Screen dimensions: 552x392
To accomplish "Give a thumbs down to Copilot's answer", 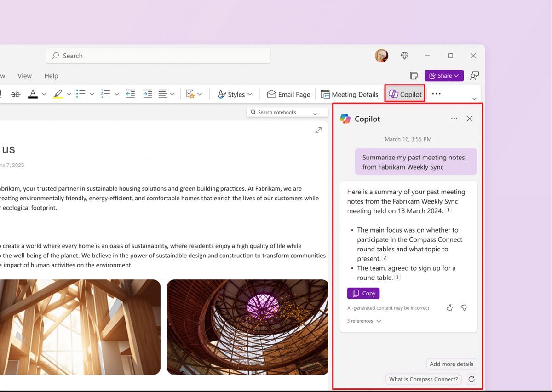I will point(464,308).
